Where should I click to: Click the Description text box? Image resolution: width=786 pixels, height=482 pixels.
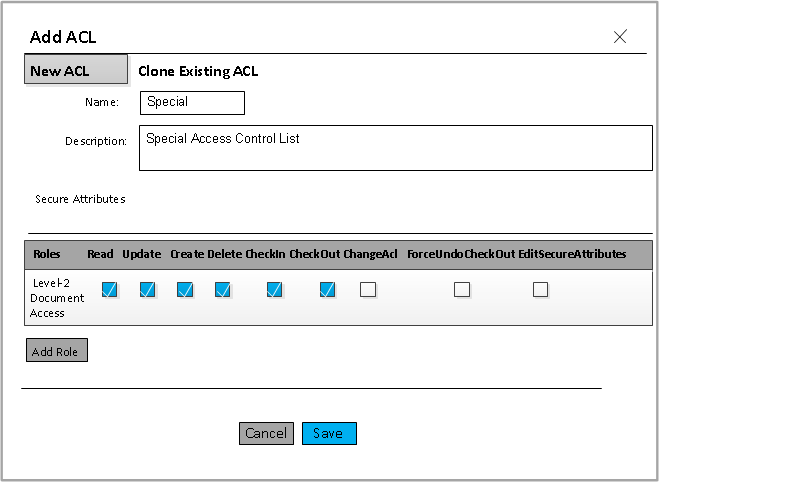tap(398, 148)
